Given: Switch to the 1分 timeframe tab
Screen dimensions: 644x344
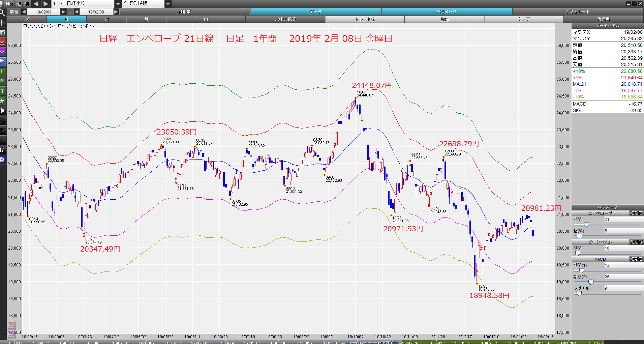Looking at the screenshot, I should [27, 19].
